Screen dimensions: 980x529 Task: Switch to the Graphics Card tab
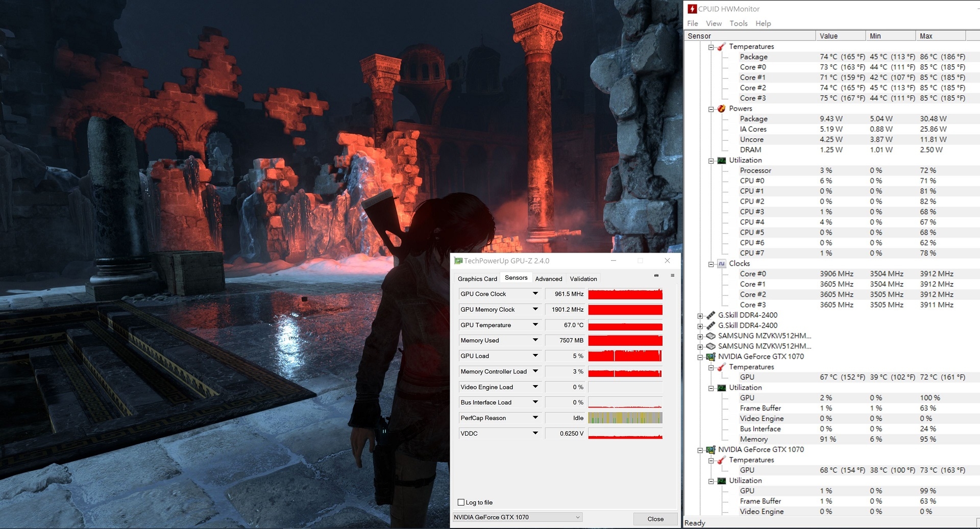coord(477,279)
